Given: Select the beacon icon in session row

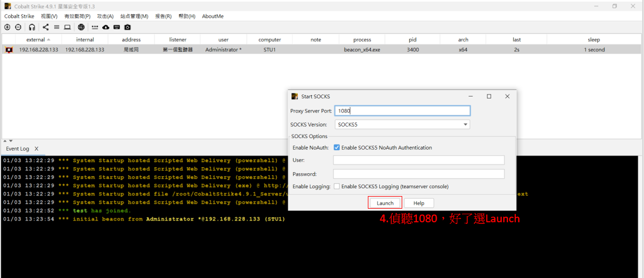Looking at the screenshot, I should click(9, 50).
